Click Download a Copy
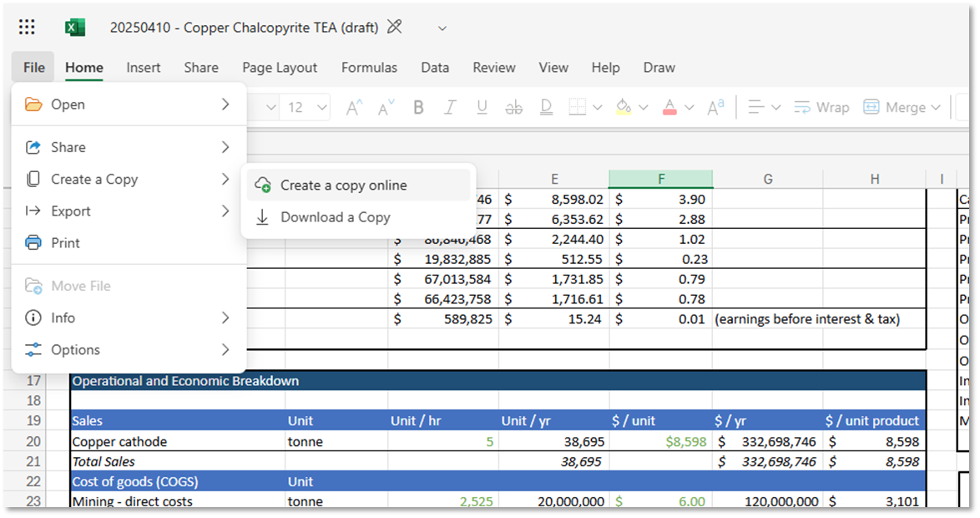The height and width of the screenshot is (518, 980). pos(358,217)
